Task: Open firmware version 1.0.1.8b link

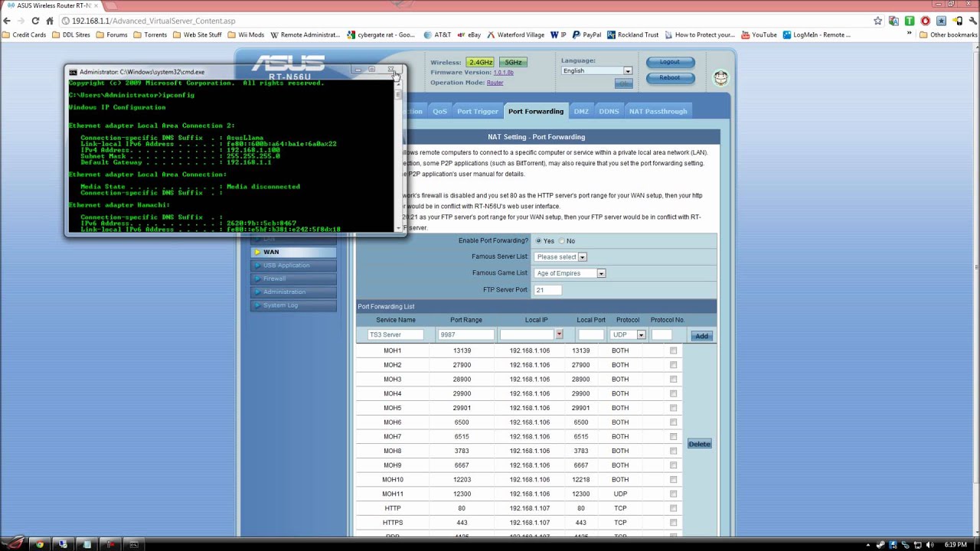Action: (503, 72)
